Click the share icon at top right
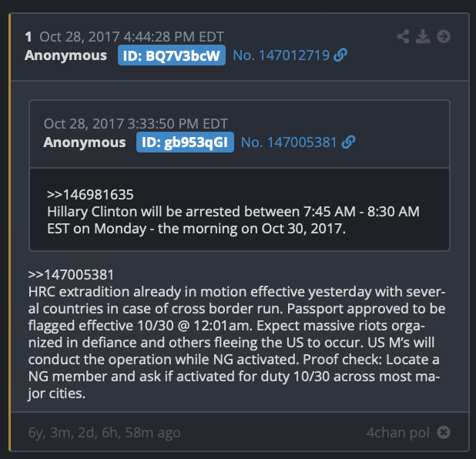The height and width of the screenshot is (459, 476). pos(403,37)
